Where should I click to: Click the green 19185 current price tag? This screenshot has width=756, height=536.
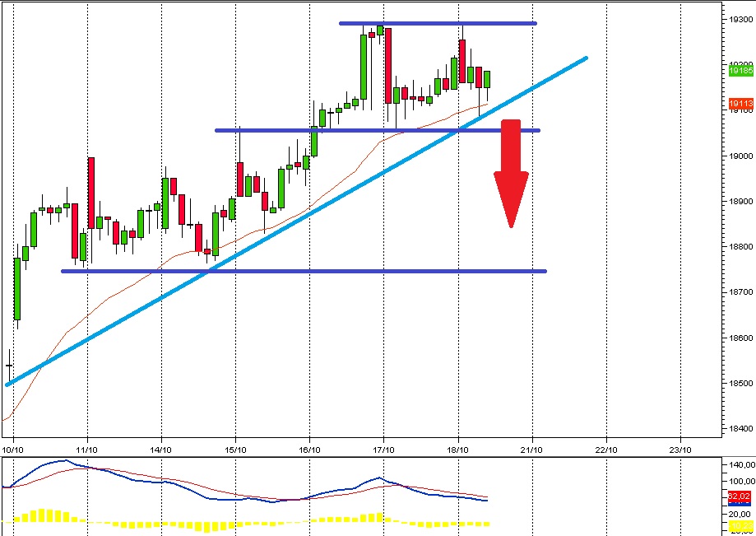click(740, 71)
